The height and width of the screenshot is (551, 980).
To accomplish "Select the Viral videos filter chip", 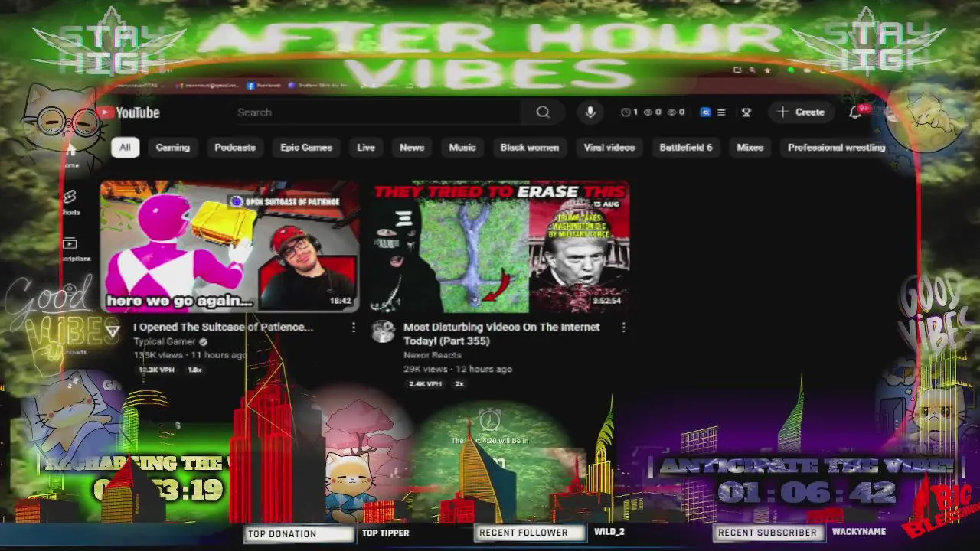I will click(609, 148).
